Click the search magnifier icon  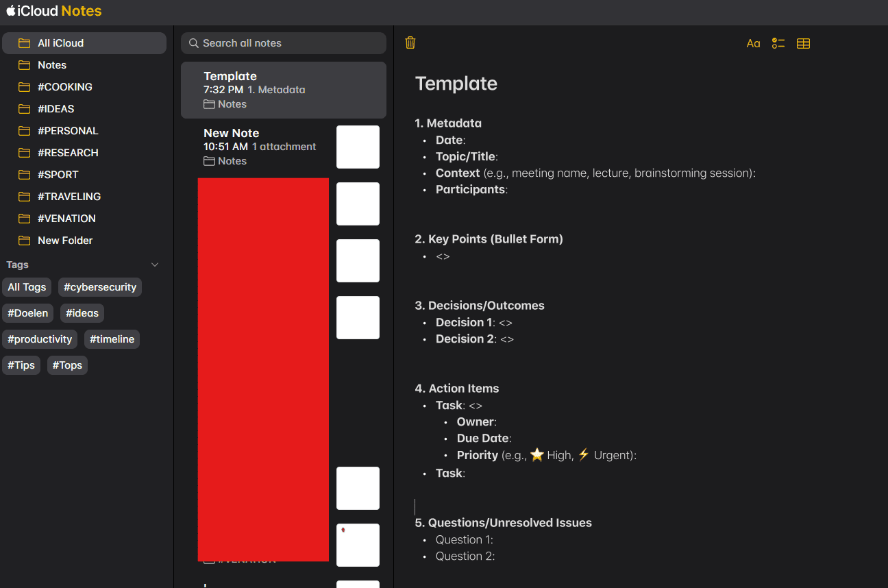(194, 43)
